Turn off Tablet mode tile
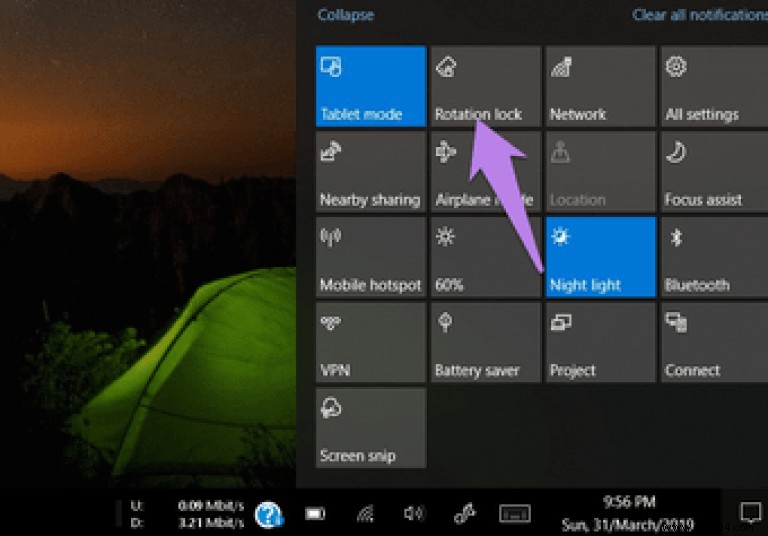The width and height of the screenshot is (768, 536). coord(371,86)
